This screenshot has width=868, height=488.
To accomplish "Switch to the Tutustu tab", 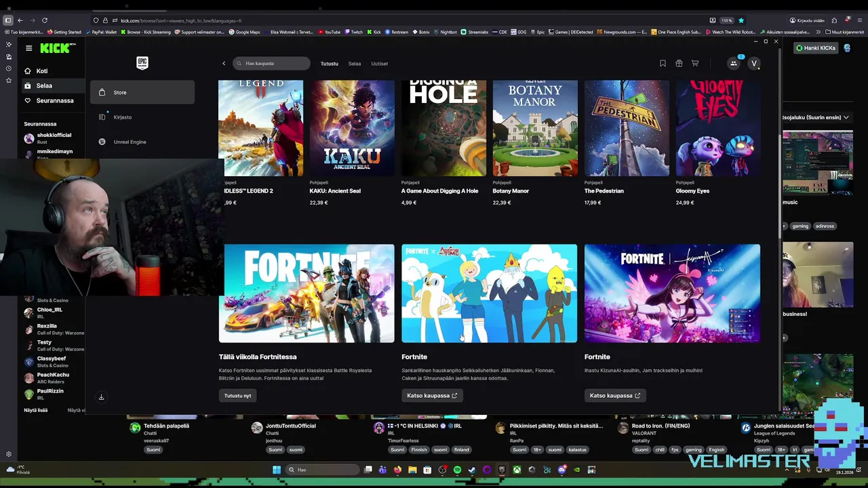I will pyautogui.click(x=329, y=64).
